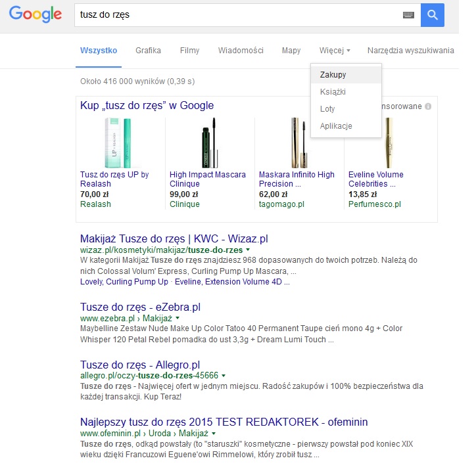Image resolution: width=476 pixels, height=473 pixels.
Task: Open 'Kup tusz do rzęs w Google' heading
Action: point(147,105)
